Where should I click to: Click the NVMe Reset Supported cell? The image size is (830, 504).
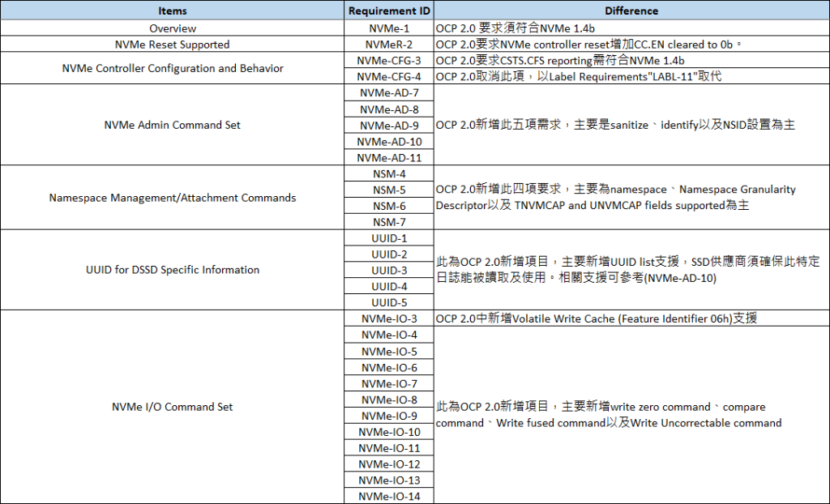coord(172,44)
